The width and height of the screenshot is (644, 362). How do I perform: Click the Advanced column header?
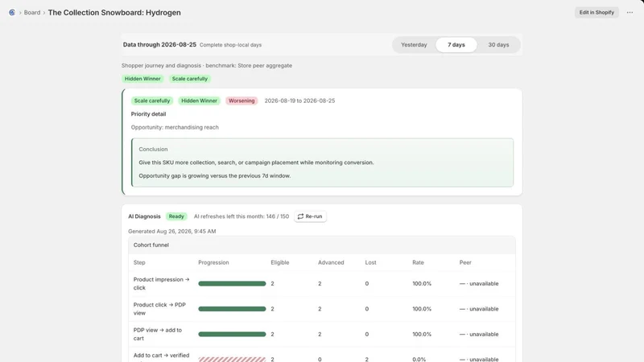(331, 263)
